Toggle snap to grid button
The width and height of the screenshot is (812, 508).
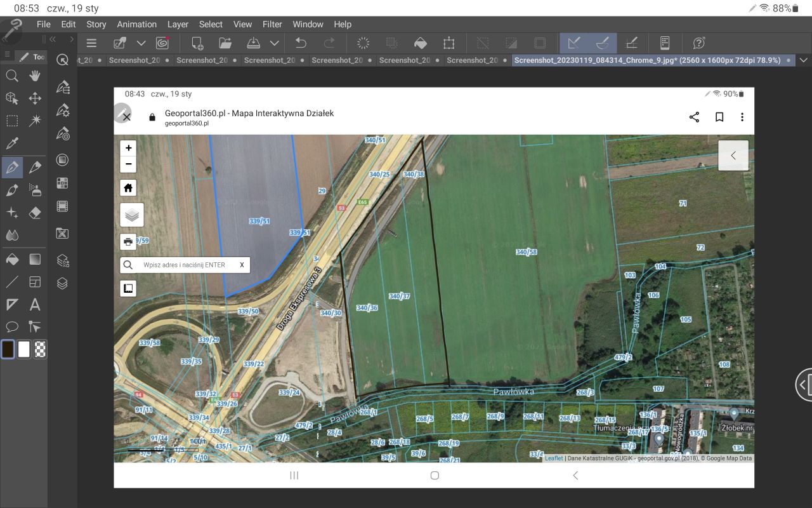click(632, 43)
